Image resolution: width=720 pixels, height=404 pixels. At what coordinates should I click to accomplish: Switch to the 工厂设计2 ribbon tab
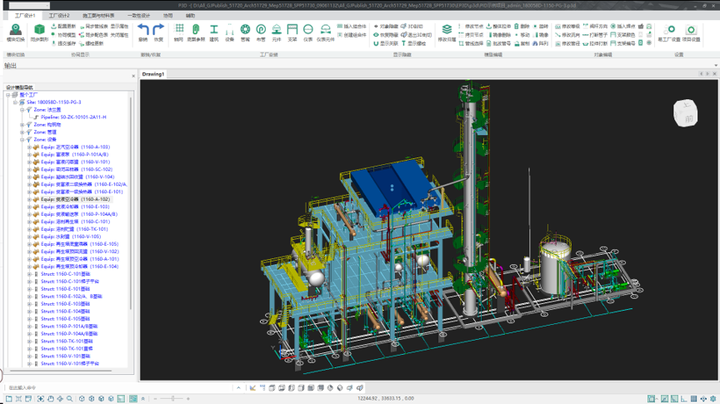pos(59,16)
